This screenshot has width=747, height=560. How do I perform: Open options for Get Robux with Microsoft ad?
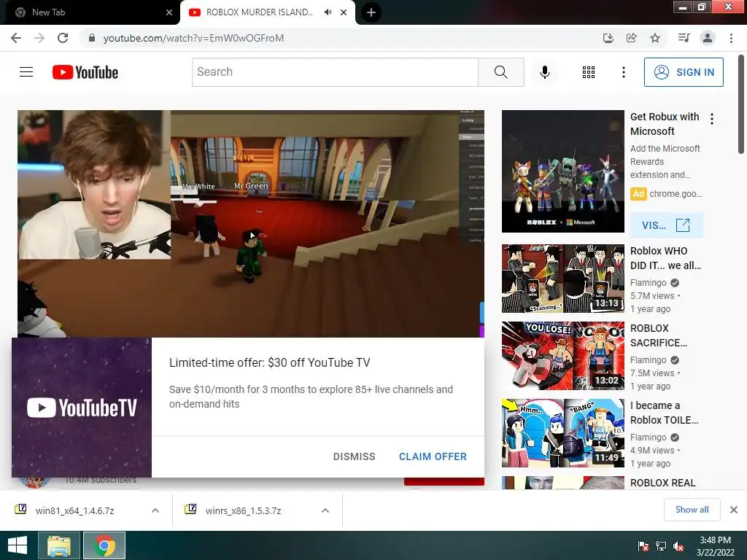coord(712,119)
